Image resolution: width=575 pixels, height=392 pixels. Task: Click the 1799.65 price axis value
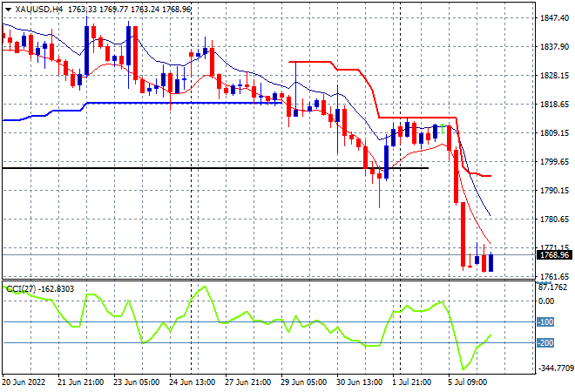coord(554,162)
